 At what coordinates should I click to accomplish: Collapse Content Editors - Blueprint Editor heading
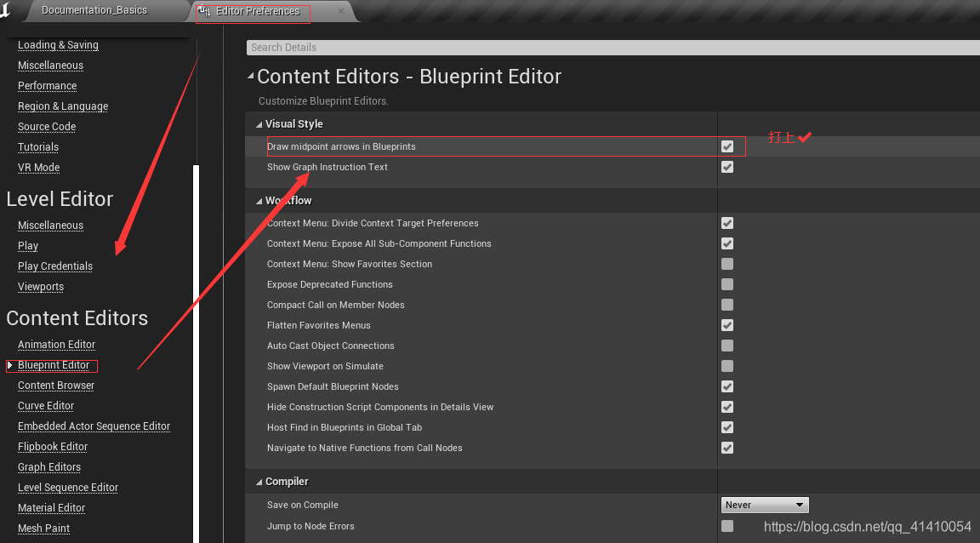[x=251, y=76]
